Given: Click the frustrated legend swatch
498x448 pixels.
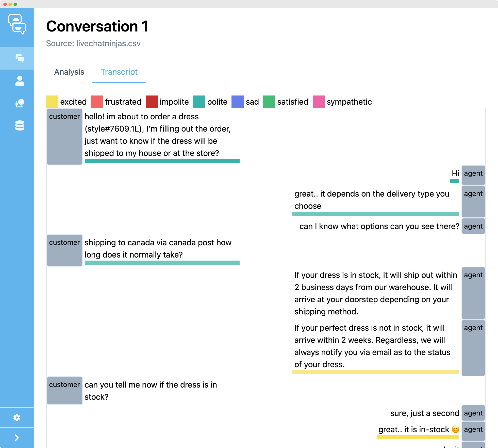Looking at the screenshot, I should pyautogui.click(x=97, y=102).
